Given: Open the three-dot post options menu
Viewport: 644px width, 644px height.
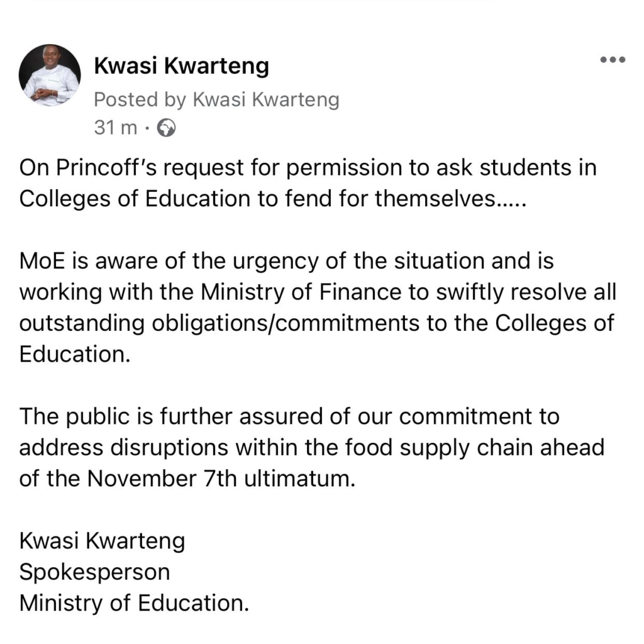Looking at the screenshot, I should tap(613, 60).
